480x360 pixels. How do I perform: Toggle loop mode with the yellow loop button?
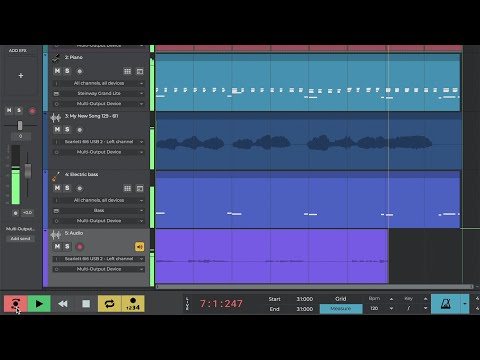pos(109,304)
